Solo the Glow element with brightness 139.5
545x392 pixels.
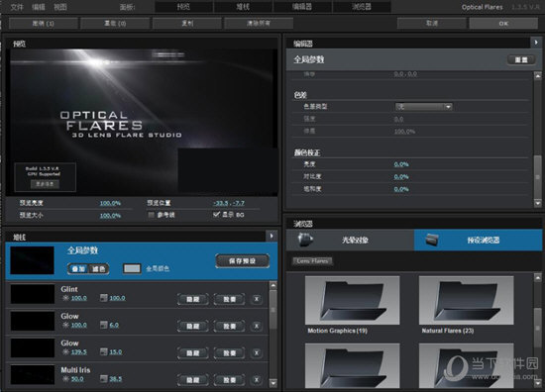click(x=230, y=353)
